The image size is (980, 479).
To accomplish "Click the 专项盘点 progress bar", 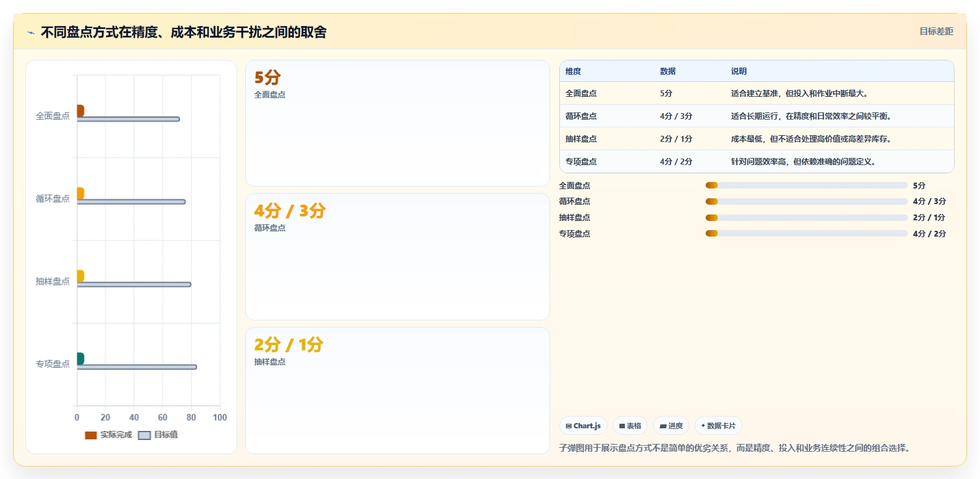I will click(x=806, y=233).
